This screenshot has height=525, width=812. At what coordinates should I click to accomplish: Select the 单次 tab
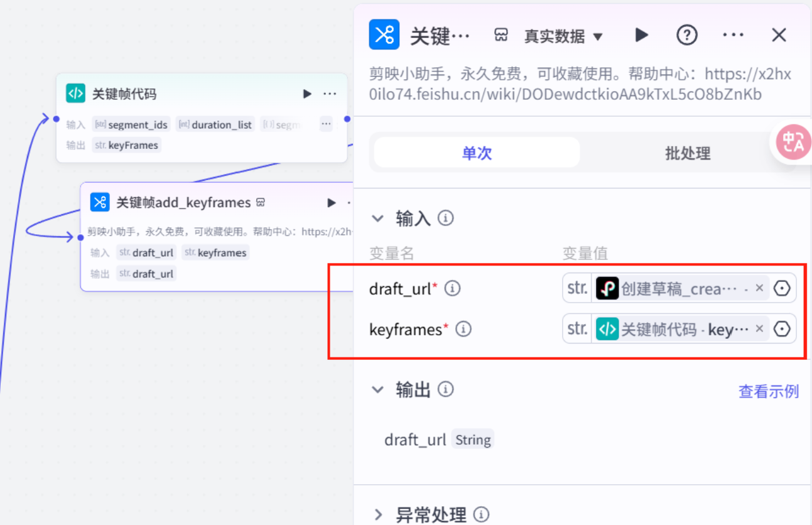click(x=476, y=152)
